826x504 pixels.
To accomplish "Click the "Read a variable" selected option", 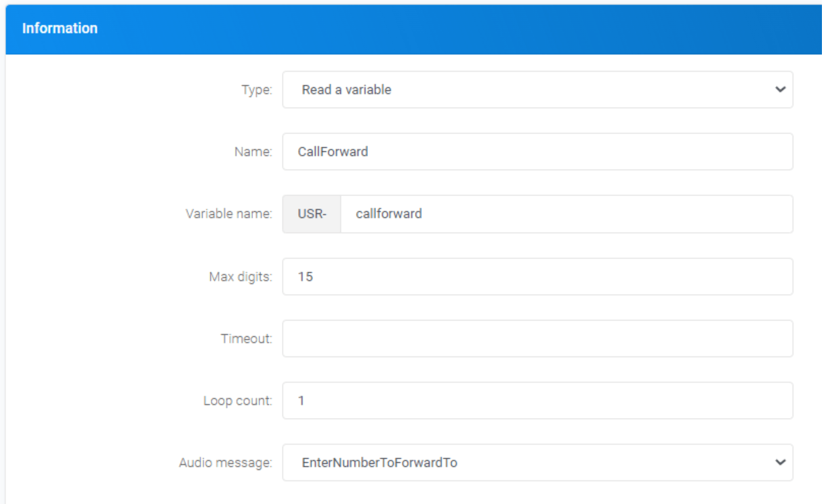I will pyautogui.click(x=346, y=89).
